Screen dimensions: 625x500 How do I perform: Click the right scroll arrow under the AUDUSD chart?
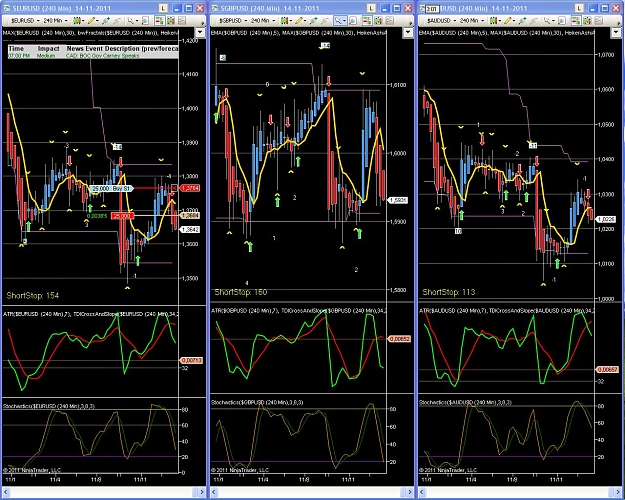click(617, 492)
